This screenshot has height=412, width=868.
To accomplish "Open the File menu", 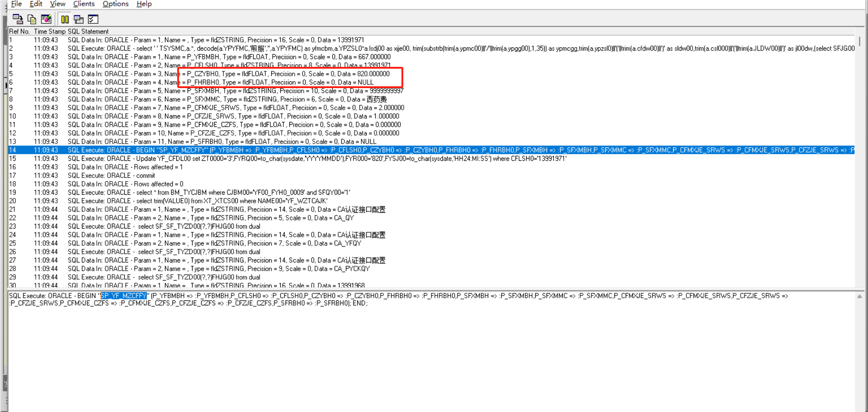I will point(16,4).
